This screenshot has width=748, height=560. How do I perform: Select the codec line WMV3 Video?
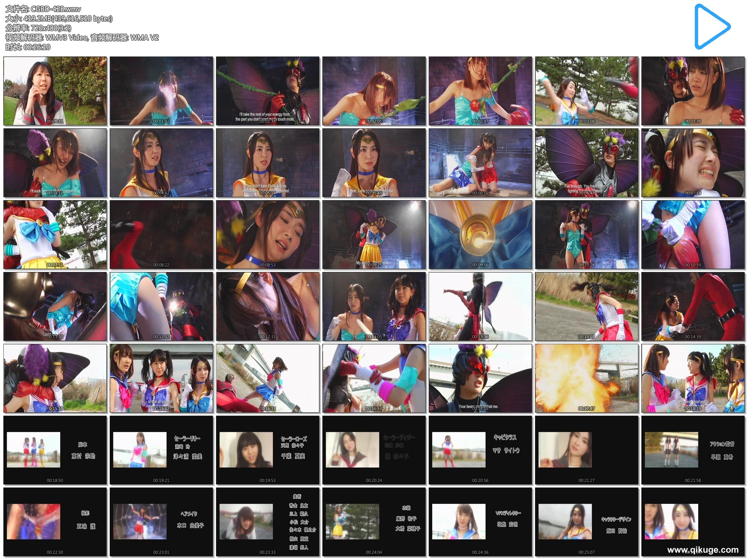click(82, 37)
